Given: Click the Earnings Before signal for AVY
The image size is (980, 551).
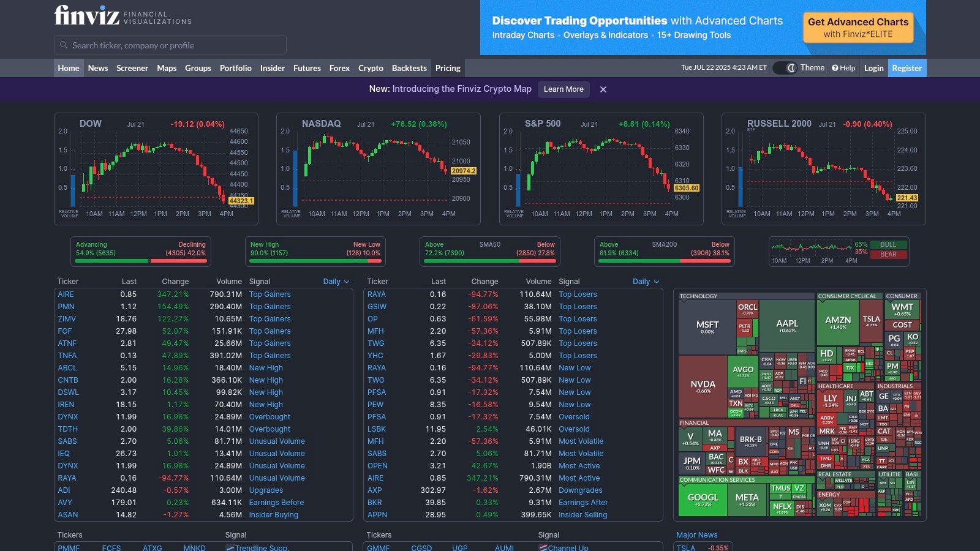Looking at the screenshot, I should 276,503.
